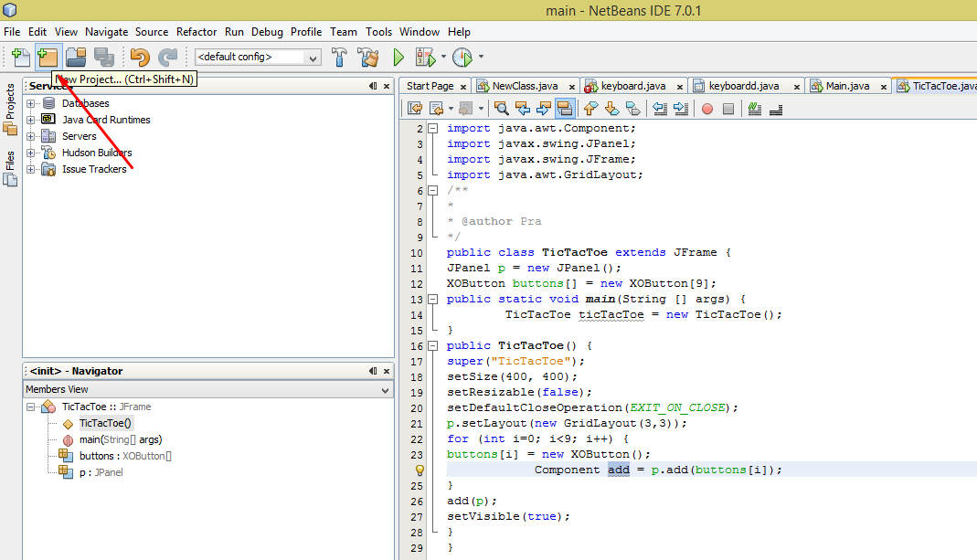The width and height of the screenshot is (977, 560).
Task: Click the New File toolbar icon
Action: click(x=19, y=57)
